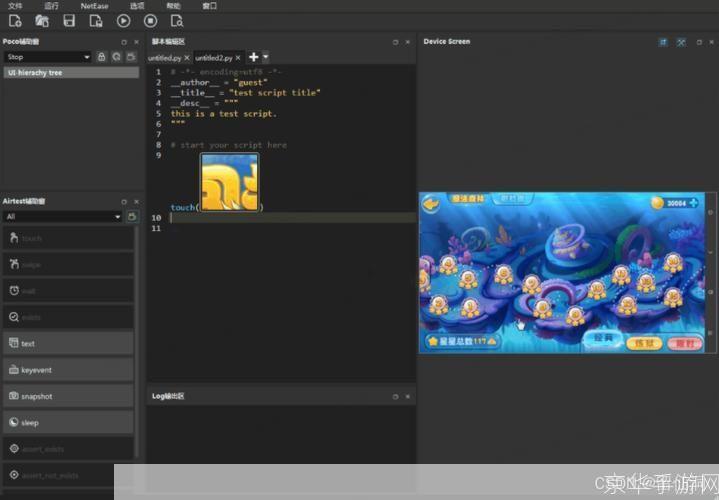Switch to the untitled2.py tab
Viewport: 719px width, 500px height.
tap(214, 58)
